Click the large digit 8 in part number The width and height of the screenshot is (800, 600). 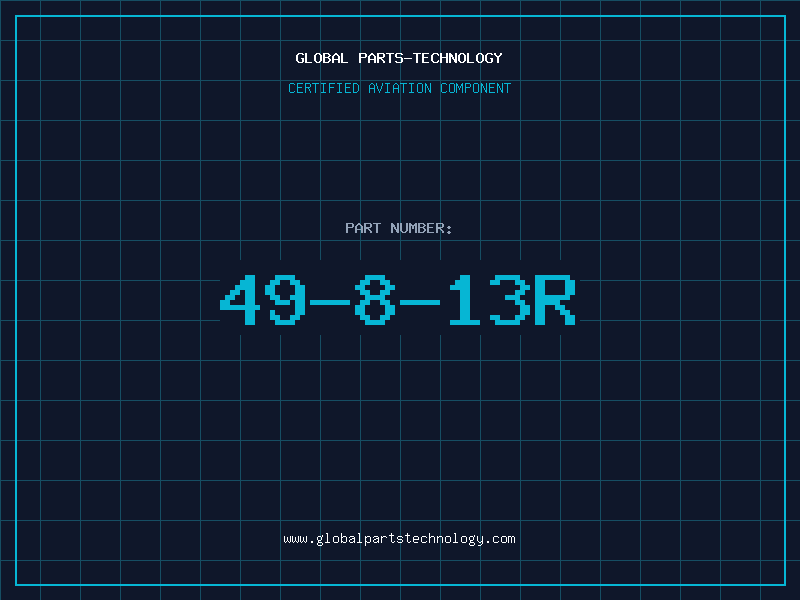coord(375,299)
